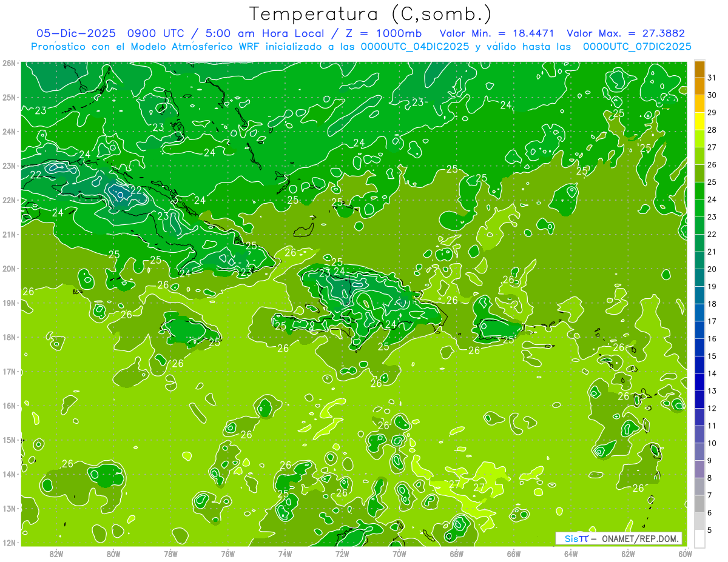The width and height of the screenshot is (728, 562).
Task: Select the "0000UTC_04DIC2025" initialization time
Action: (415, 47)
